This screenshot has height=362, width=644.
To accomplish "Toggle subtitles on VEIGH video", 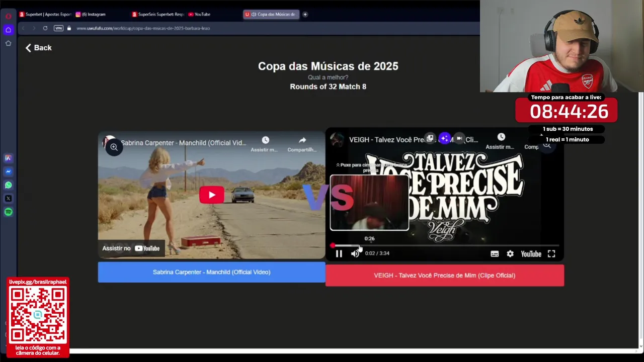I will 495,254.
